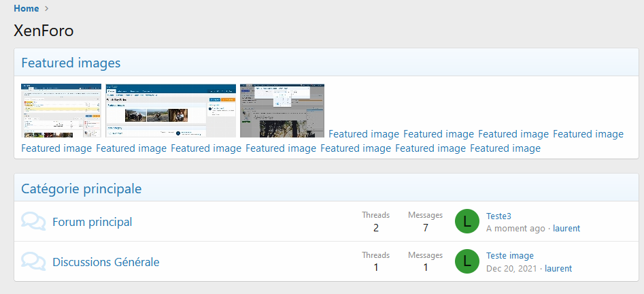Open the Catégorie principale category
This screenshot has height=294, width=644.
click(x=82, y=189)
